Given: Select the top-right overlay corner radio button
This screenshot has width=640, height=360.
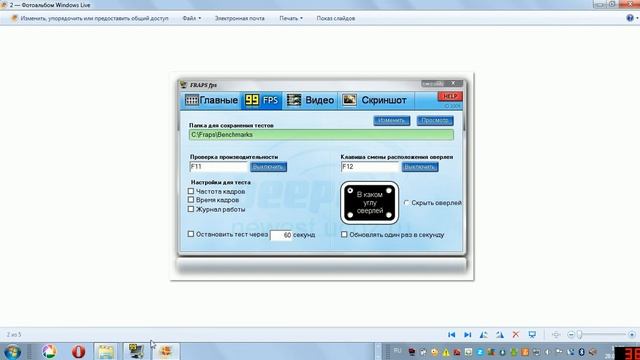Looking at the screenshot, I should click(389, 191).
